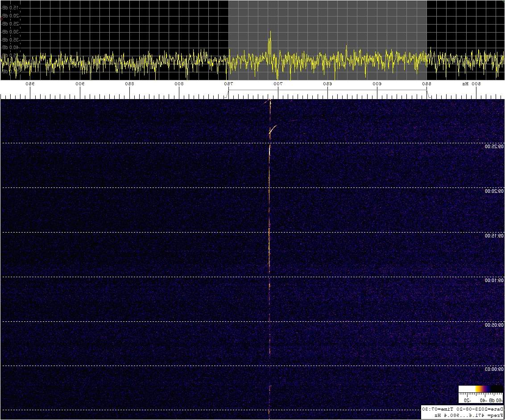Image resolution: width=505 pixels, height=420 pixels.
Task: Click the 700 Hz frequency axis mark
Action: point(278,84)
